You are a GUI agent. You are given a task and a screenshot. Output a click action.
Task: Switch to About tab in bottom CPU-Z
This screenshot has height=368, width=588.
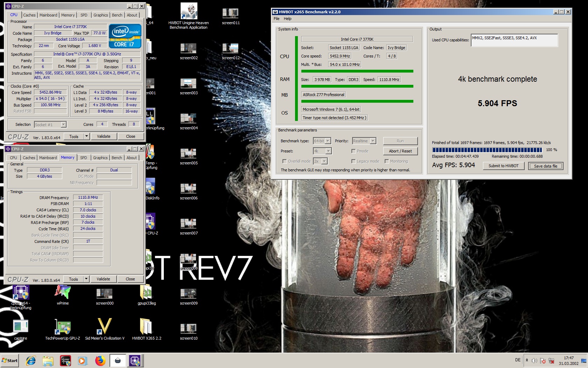pyautogui.click(x=132, y=158)
